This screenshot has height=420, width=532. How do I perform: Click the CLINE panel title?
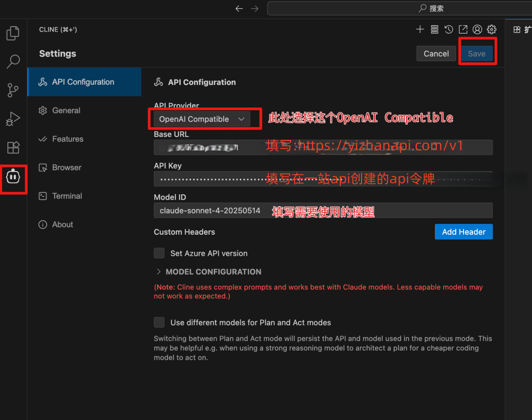pos(58,30)
